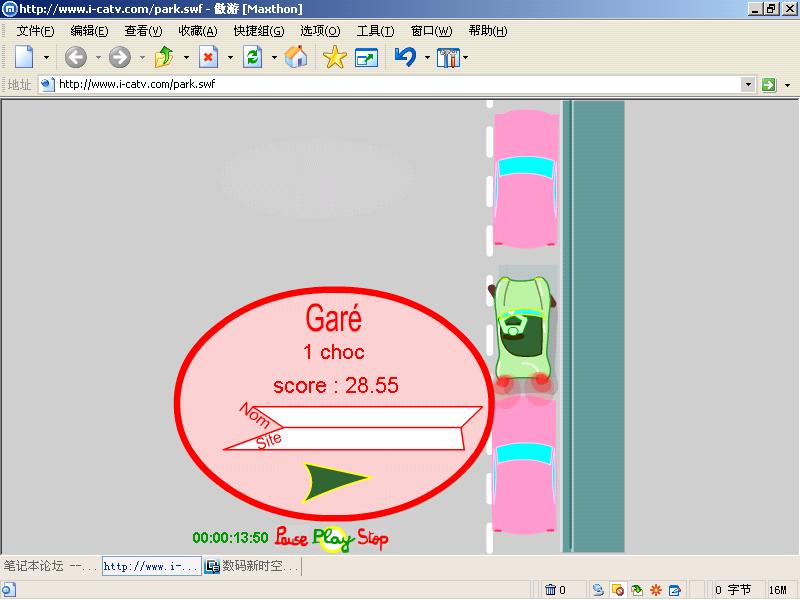The image size is (800, 600).
Task: Open the Go button dropdown arrow
Action: pos(788,85)
